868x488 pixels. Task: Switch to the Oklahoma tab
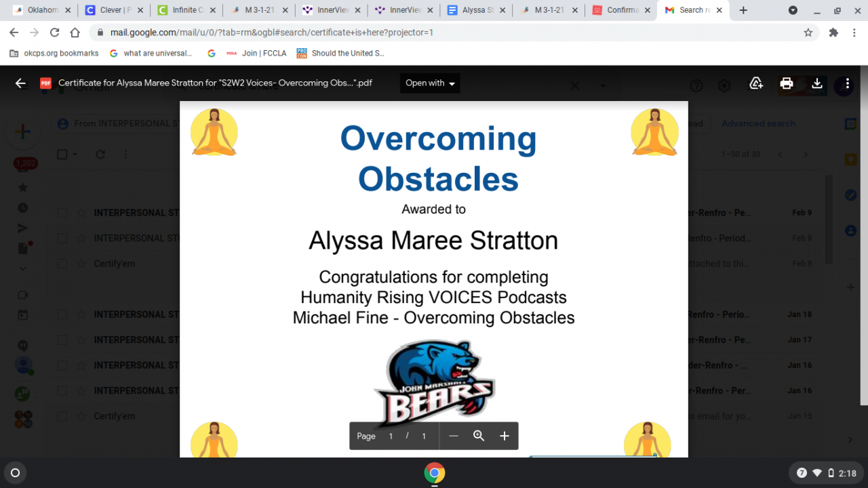tap(42, 10)
